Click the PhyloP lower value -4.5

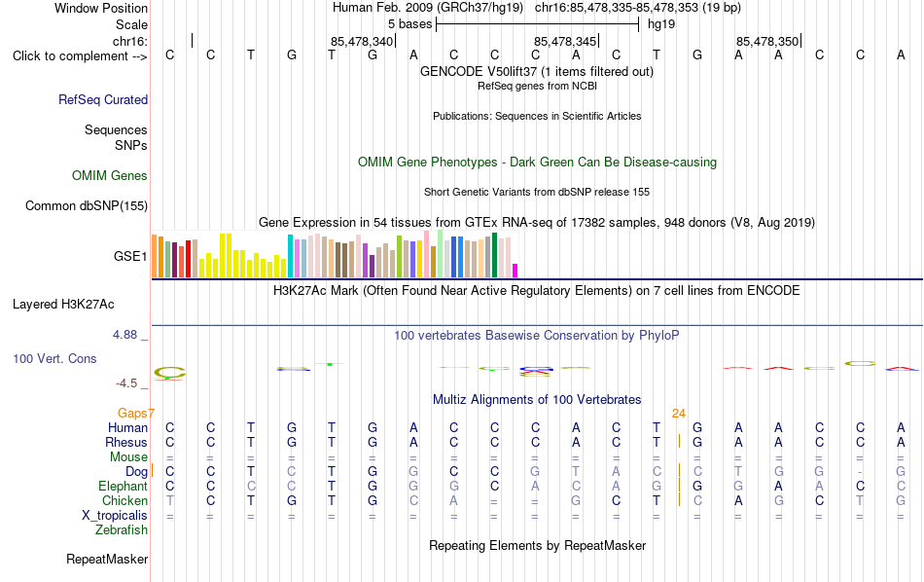126,383
